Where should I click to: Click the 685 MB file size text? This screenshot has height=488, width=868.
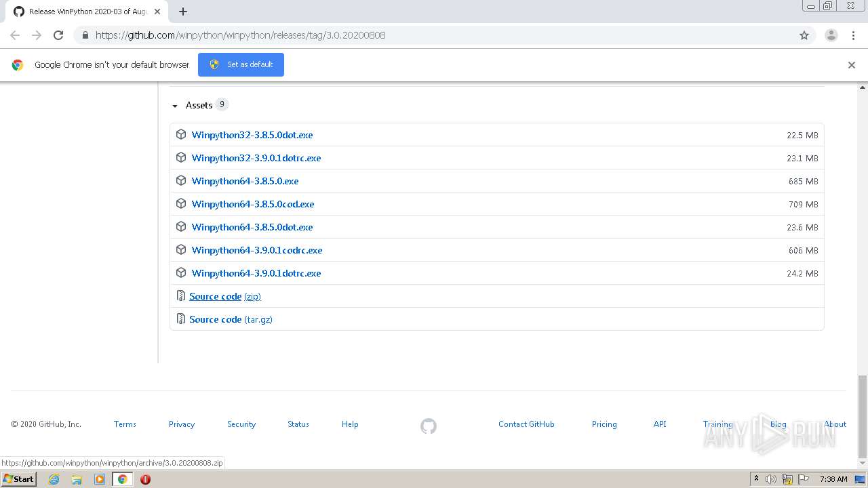[x=804, y=181]
